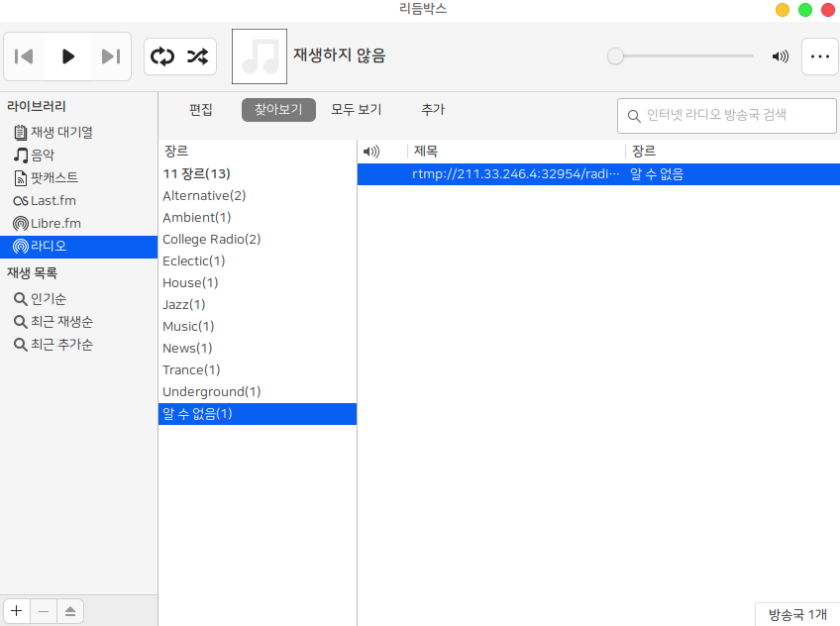
Task: Open the 재생 대기열 play queue
Action: pyautogui.click(x=60, y=132)
